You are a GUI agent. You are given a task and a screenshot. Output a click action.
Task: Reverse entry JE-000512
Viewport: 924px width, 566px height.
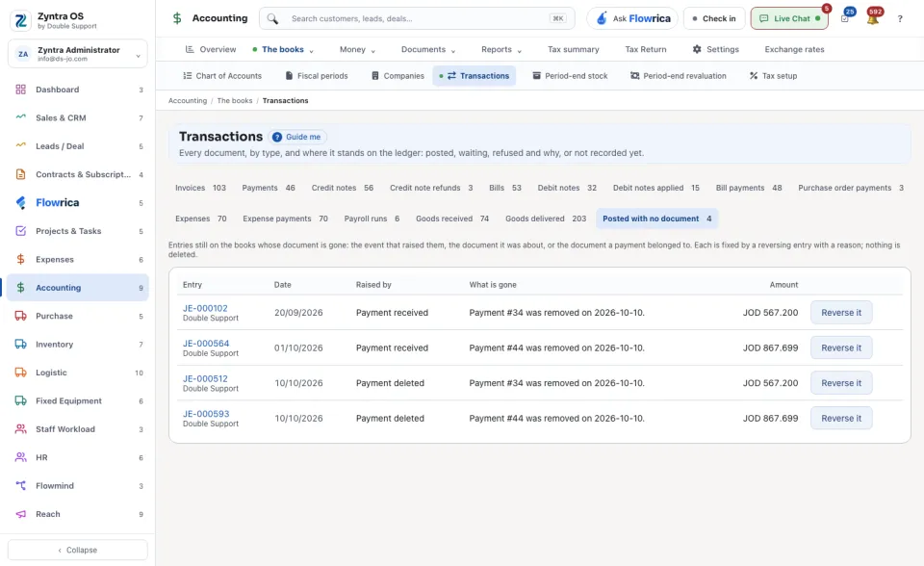pyautogui.click(x=841, y=383)
